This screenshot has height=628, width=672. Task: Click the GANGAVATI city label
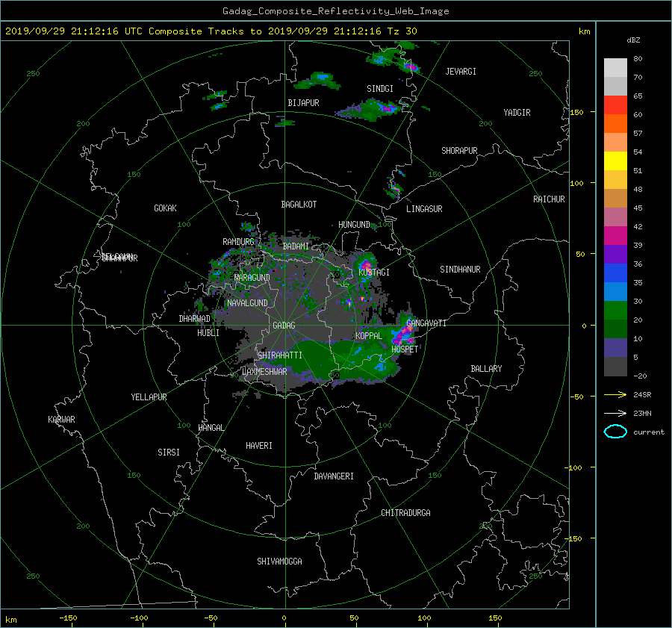426,323
